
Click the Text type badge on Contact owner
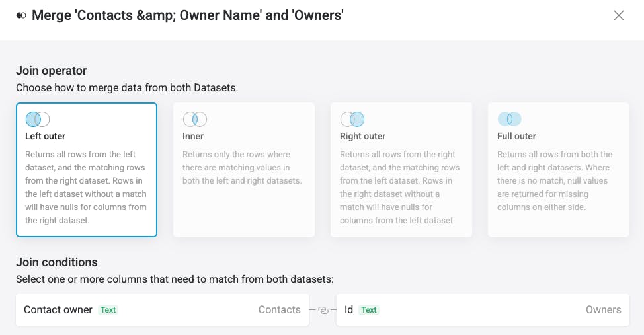[108, 310]
